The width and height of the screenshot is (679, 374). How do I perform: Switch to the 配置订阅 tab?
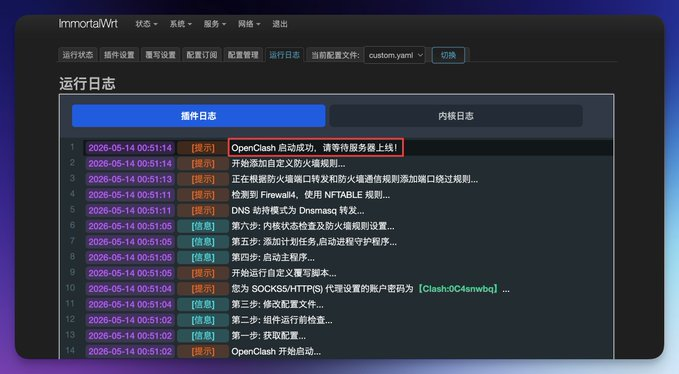coord(202,55)
